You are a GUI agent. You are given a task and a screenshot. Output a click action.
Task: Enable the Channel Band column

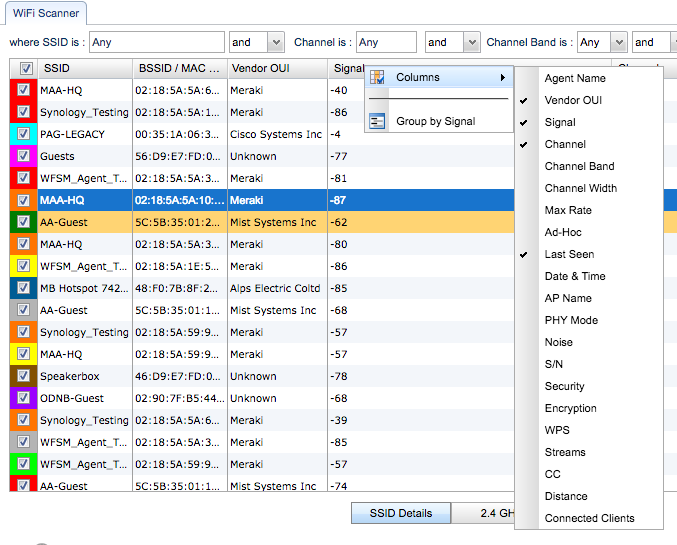(579, 166)
